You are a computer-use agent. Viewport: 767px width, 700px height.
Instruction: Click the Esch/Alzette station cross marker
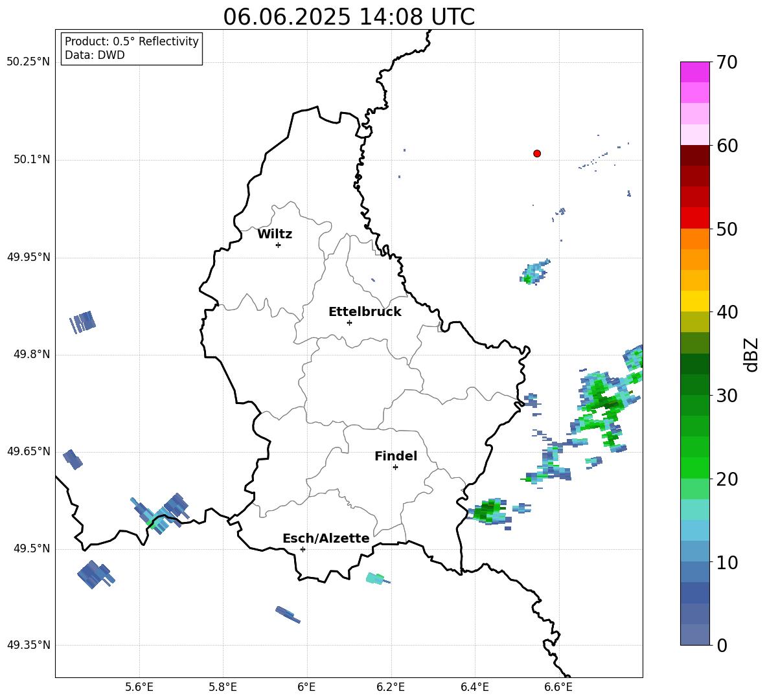pos(303,549)
